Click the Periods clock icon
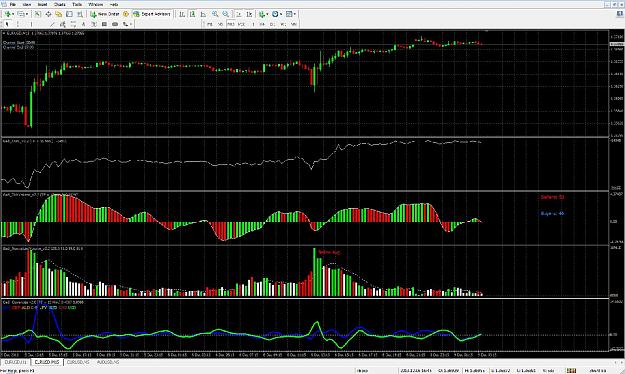Image resolution: width=625 pixels, height=374 pixels. point(275,14)
